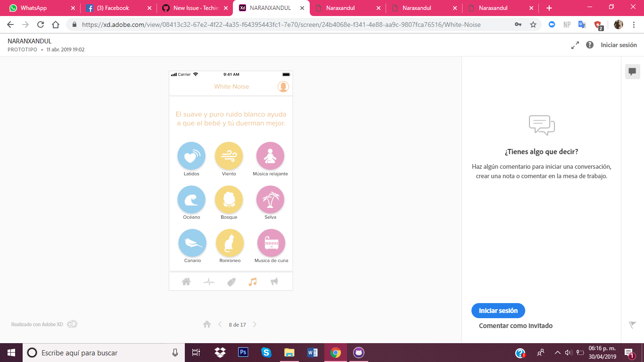Select the Música relajante meditation icon
The image size is (644, 362).
tap(270, 156)
